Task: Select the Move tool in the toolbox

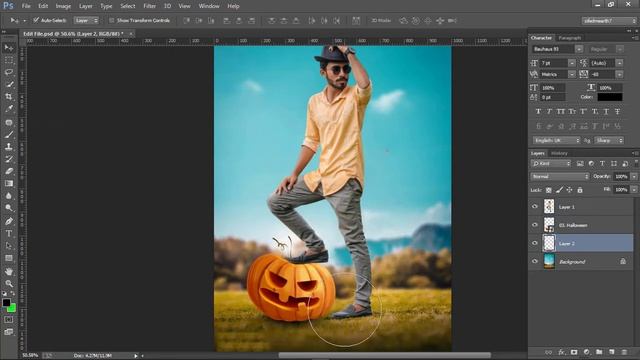Action: click(x=9, y=48)
